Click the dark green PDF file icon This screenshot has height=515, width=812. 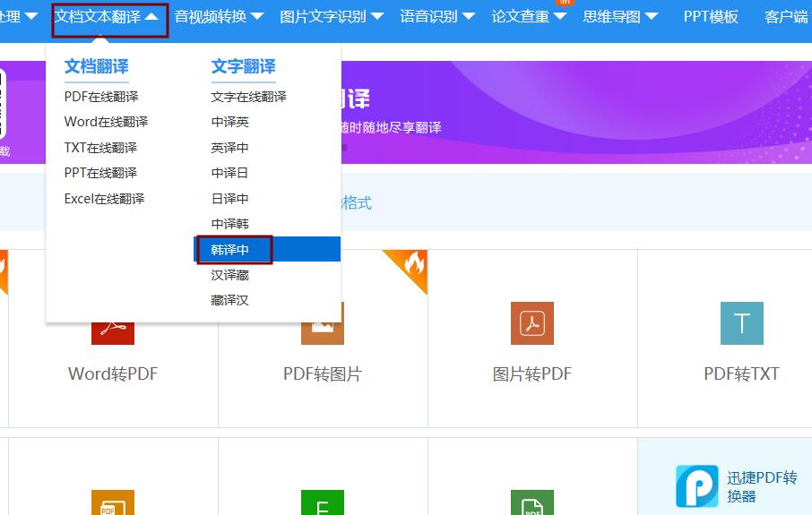[531, 502]
